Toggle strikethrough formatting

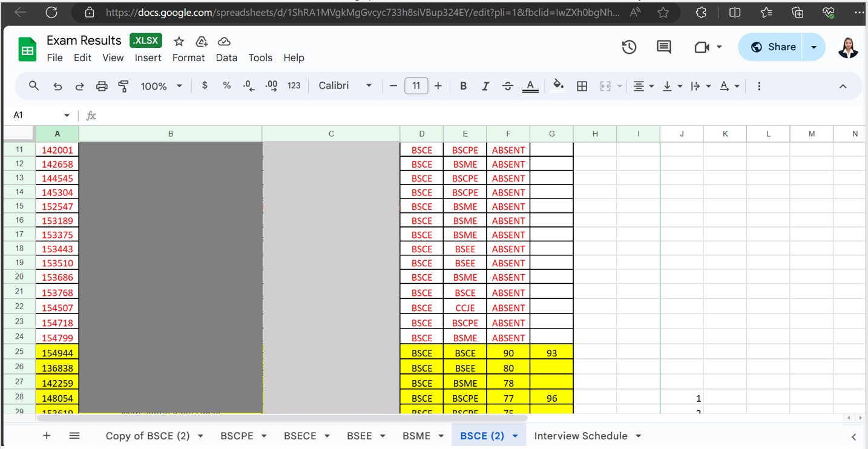point(507,86)
